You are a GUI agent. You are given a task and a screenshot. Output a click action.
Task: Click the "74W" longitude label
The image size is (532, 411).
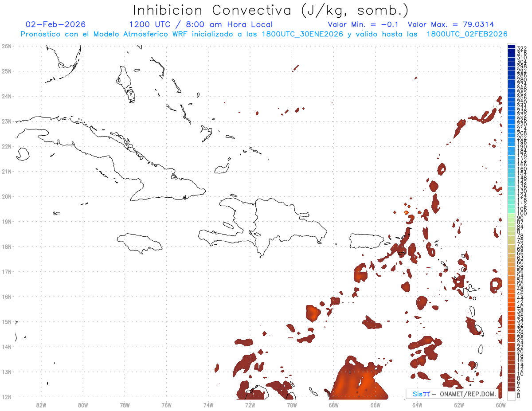click(208, 404)
